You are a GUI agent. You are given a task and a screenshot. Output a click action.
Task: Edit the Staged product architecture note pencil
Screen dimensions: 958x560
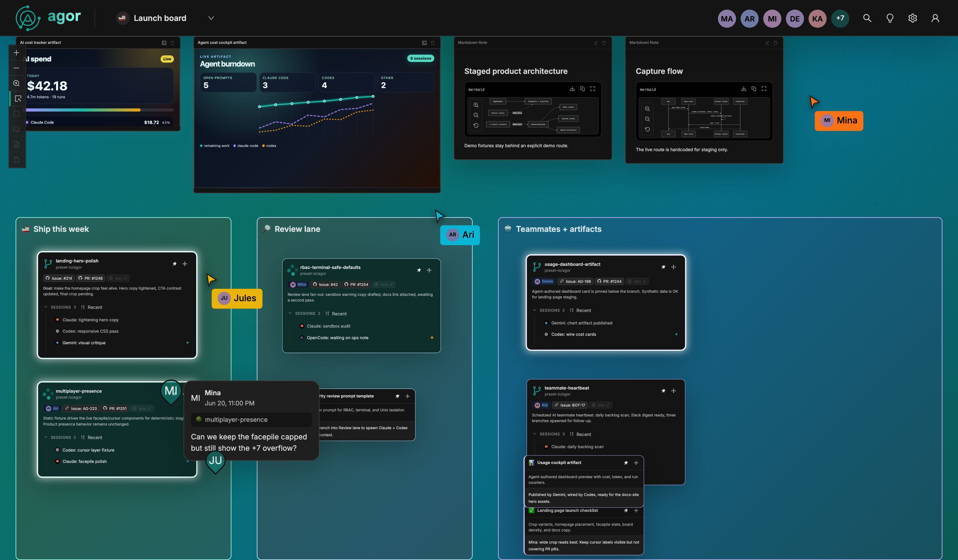point(596,43)
